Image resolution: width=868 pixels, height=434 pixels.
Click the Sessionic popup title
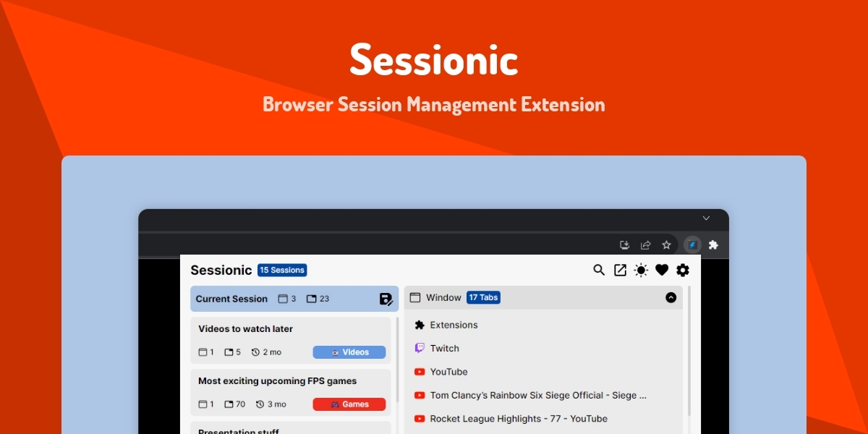[x=221, y=270]
